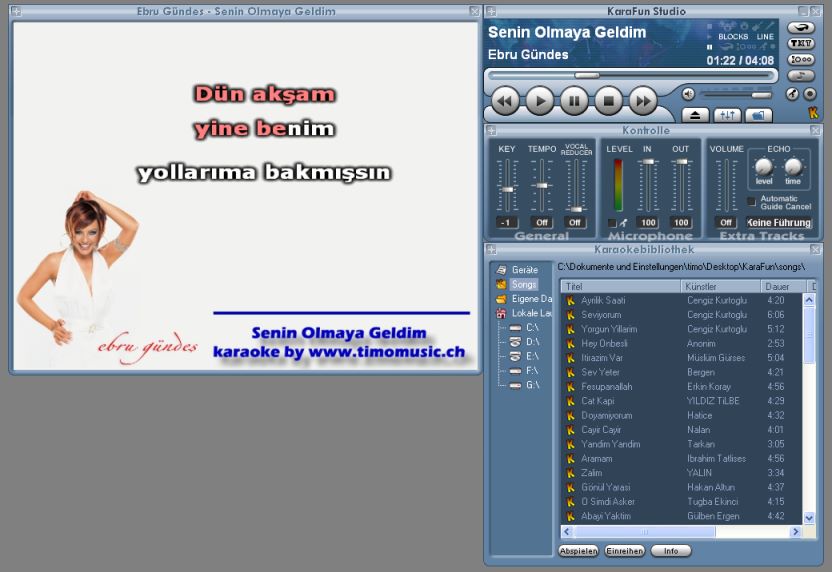
Task: Click the sunglasses display mode button
Action: 801,28
